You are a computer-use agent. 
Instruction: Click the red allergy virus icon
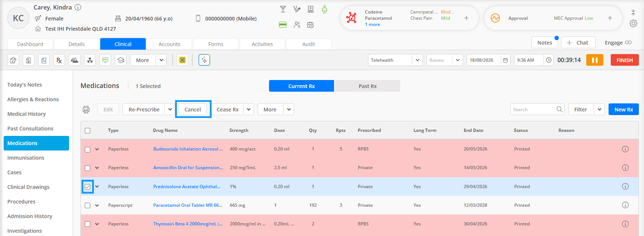pyautogui.click(x=351, y=18)
